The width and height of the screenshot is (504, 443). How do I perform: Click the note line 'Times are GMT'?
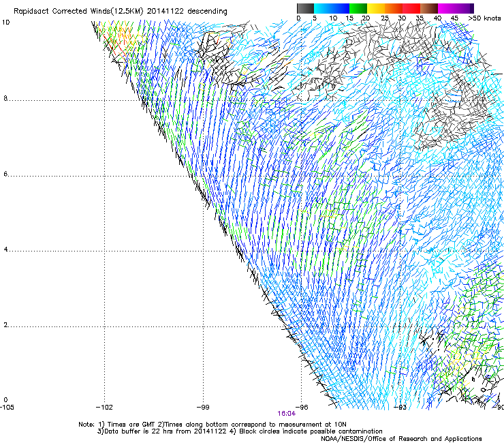pos(131,425)
